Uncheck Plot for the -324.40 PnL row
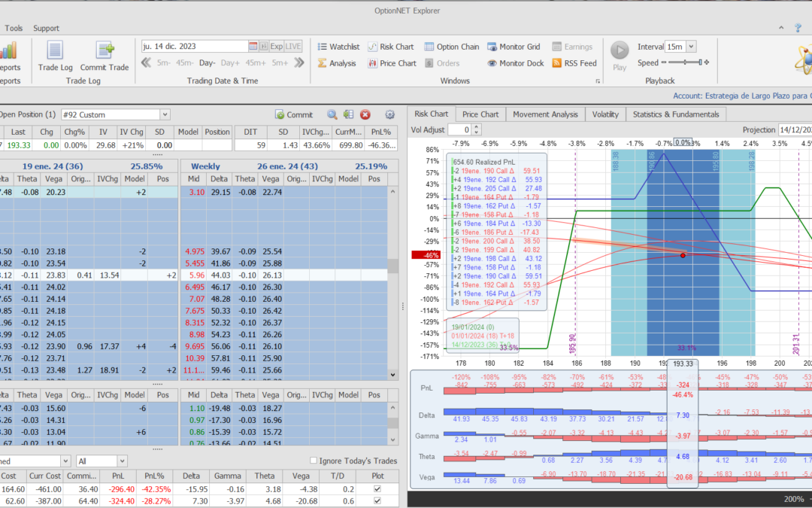The image size is (812, 508). click(377, 500)
